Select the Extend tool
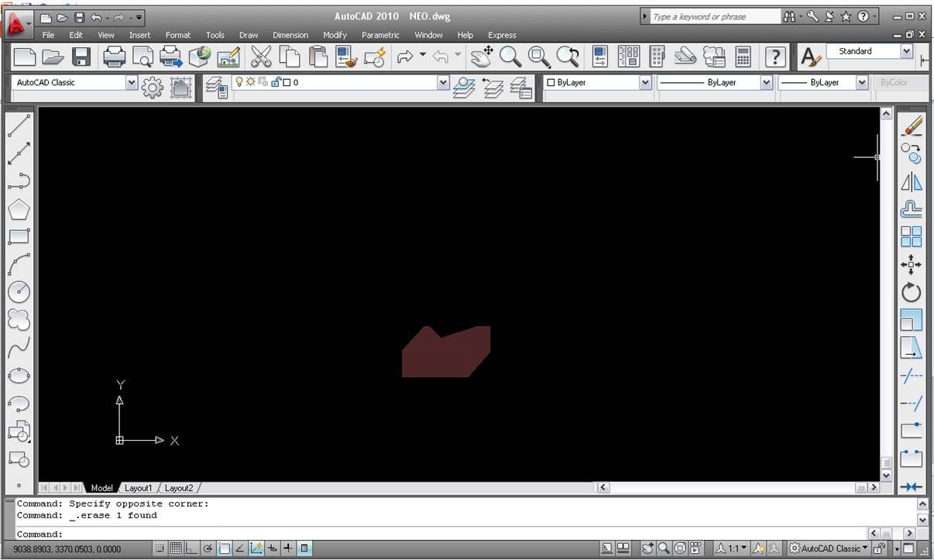The image size is (934, 560). click(x=912, y=404)
